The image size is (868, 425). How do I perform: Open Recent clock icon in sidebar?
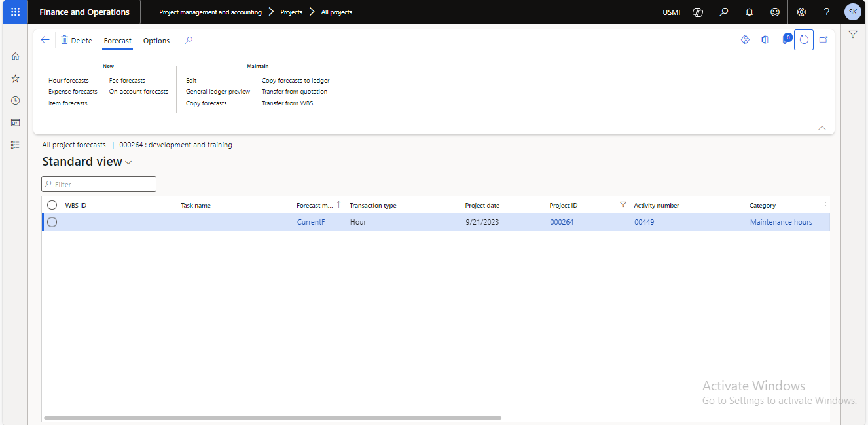coord(15,101)
